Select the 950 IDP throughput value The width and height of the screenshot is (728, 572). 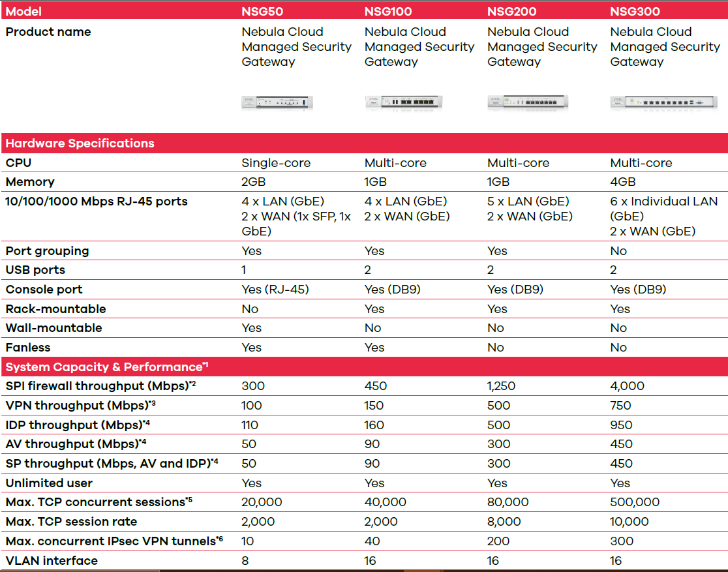621,425
